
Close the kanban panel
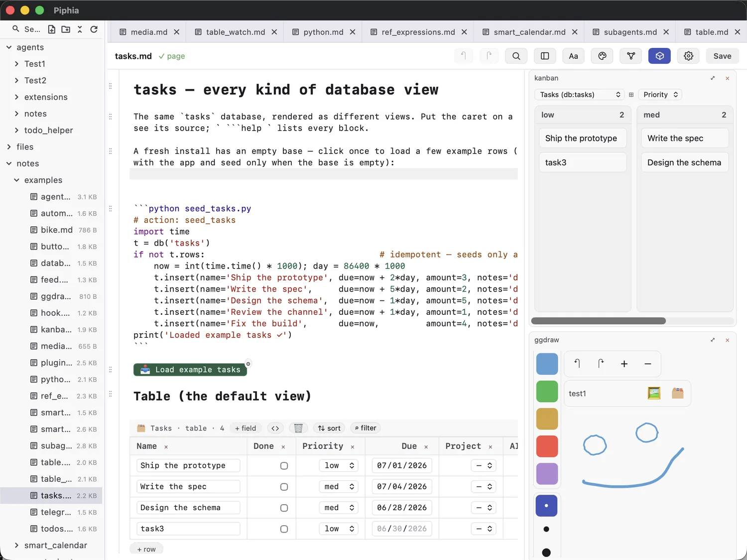728,78
